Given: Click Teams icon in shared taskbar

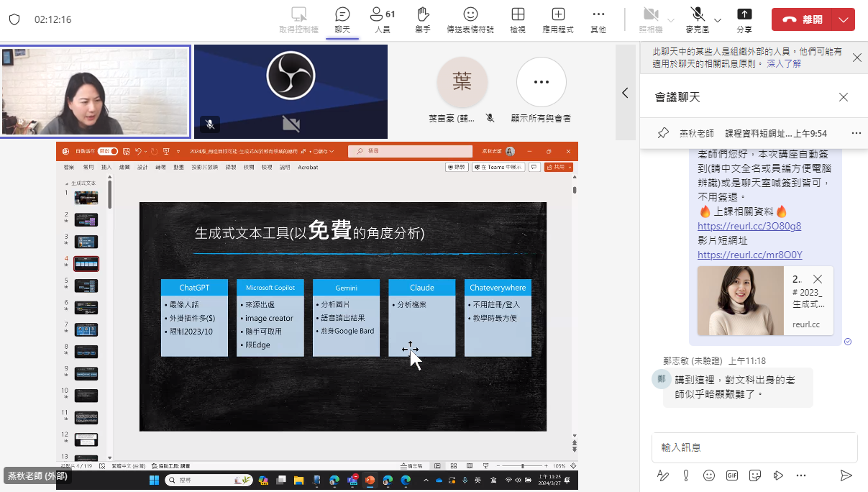Looking at the screenshot, I should (352, 480).
